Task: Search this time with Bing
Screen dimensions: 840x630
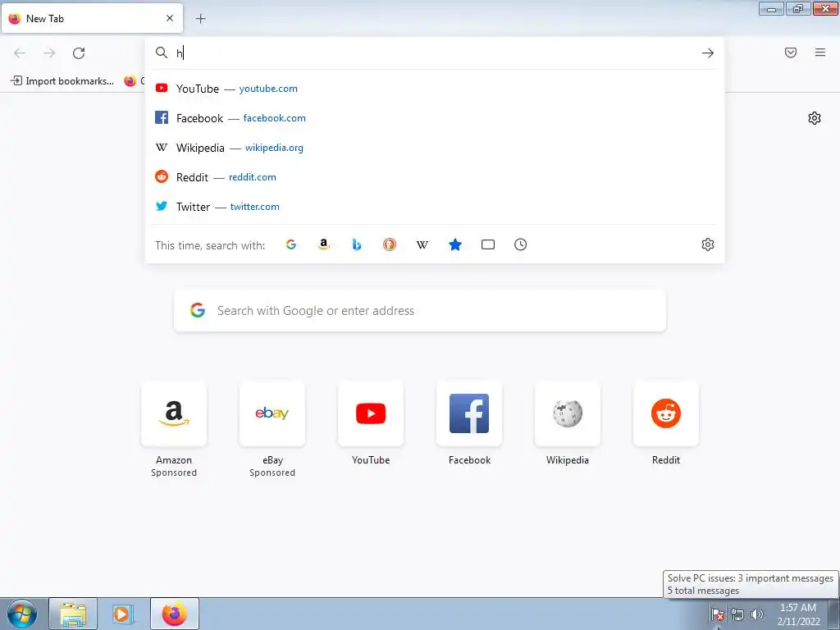Action: tap(357, 244)
